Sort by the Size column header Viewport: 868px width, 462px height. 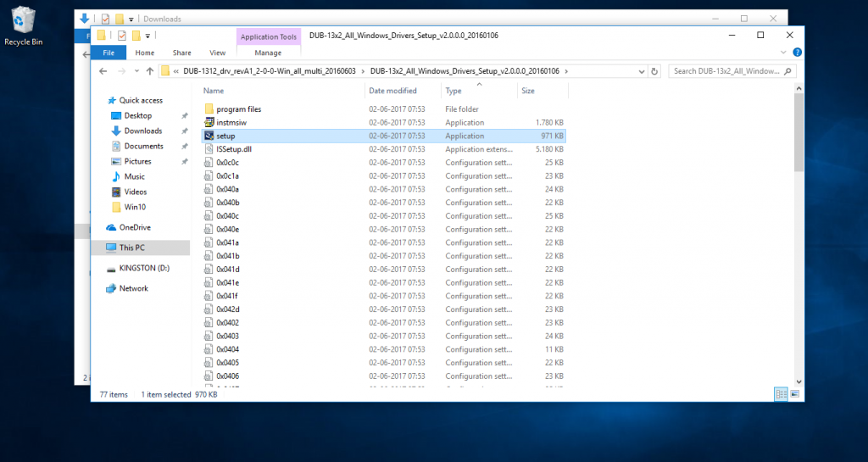tap(542, 91)
